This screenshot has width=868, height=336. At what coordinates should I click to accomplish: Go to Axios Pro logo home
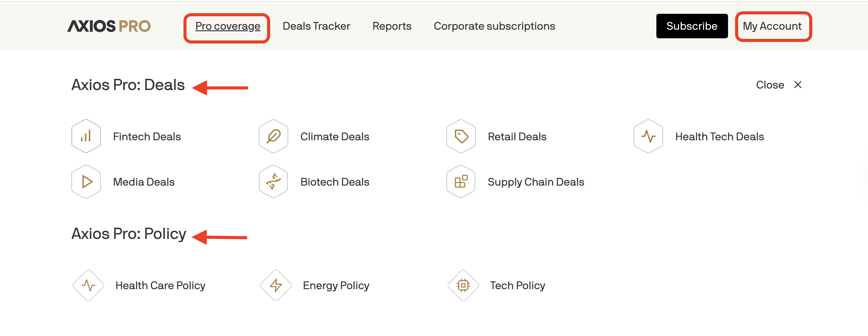tap(109, 26)
